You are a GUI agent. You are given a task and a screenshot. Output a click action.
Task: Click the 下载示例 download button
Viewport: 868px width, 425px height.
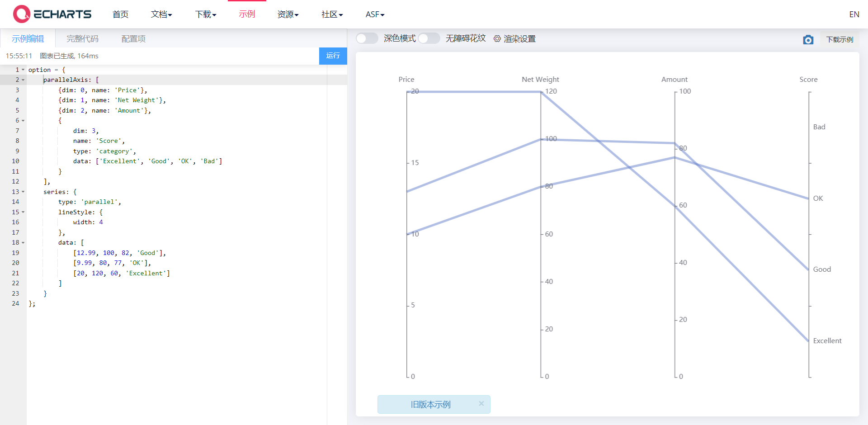pos(840,40)
